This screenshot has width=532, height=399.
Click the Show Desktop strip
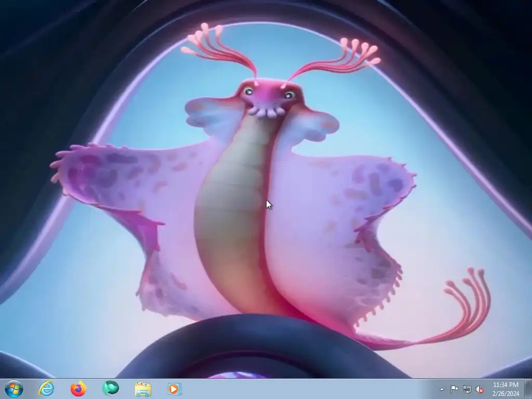(x=528, y=389)
